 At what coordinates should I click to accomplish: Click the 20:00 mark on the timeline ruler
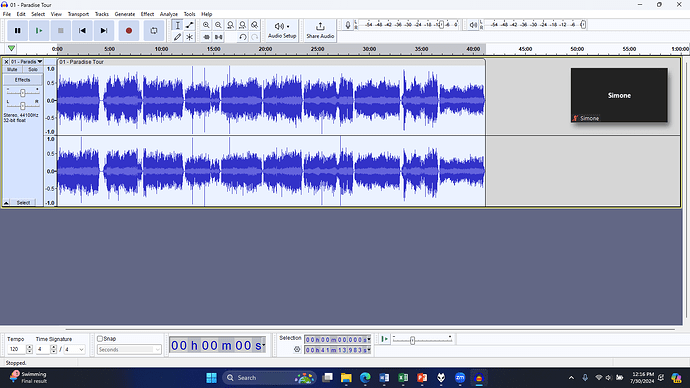(265, 49)
